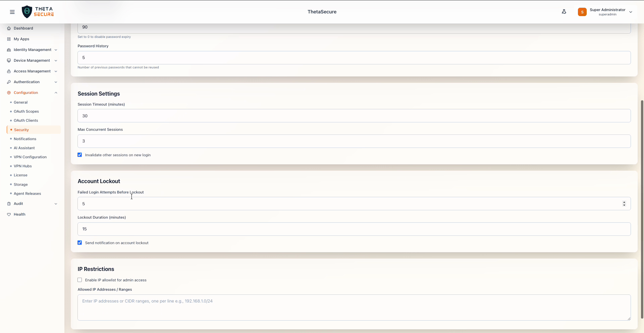The width and height of the screenshot is (644, 333).
Task: Navigate to VPN Hubs settings
Action: click(x=22, y=166)
